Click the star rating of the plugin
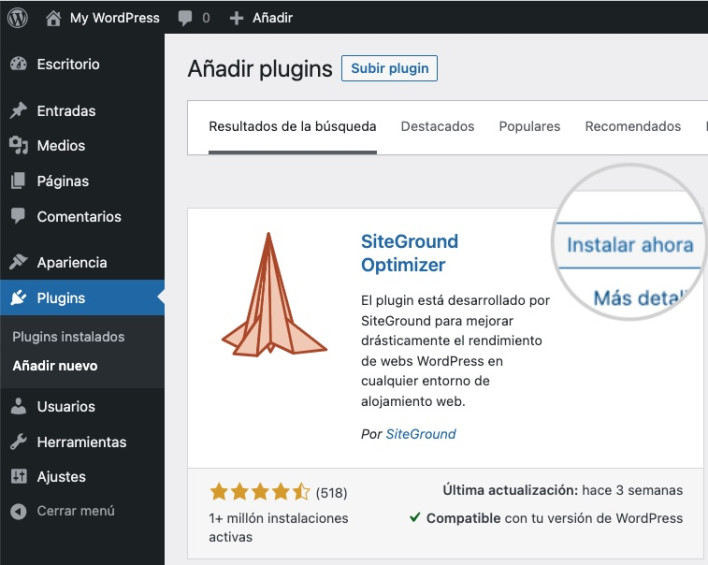Image resolution: width=708 pixels, height=565 pixels. pos(260,491)
